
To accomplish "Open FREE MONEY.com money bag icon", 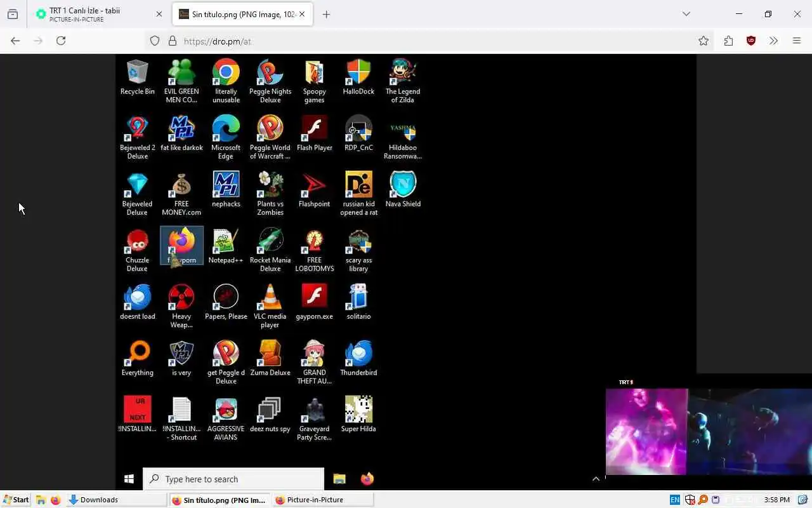I will pos(181,194).
